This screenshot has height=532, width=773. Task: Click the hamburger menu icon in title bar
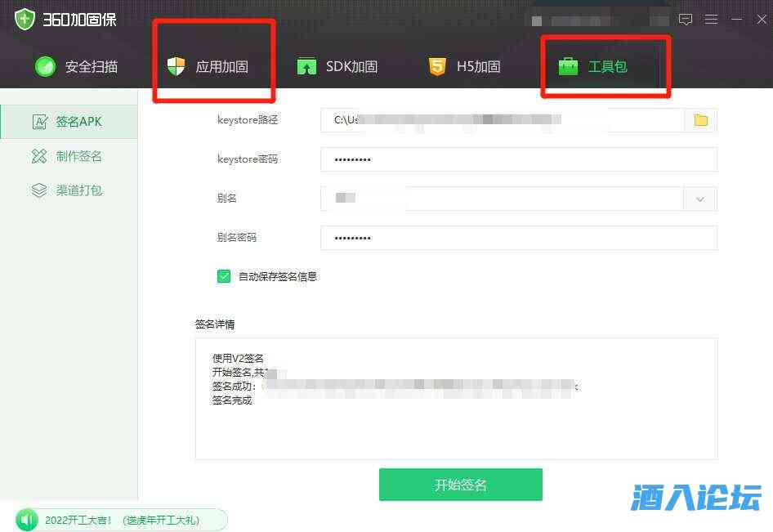pos(712,19)
